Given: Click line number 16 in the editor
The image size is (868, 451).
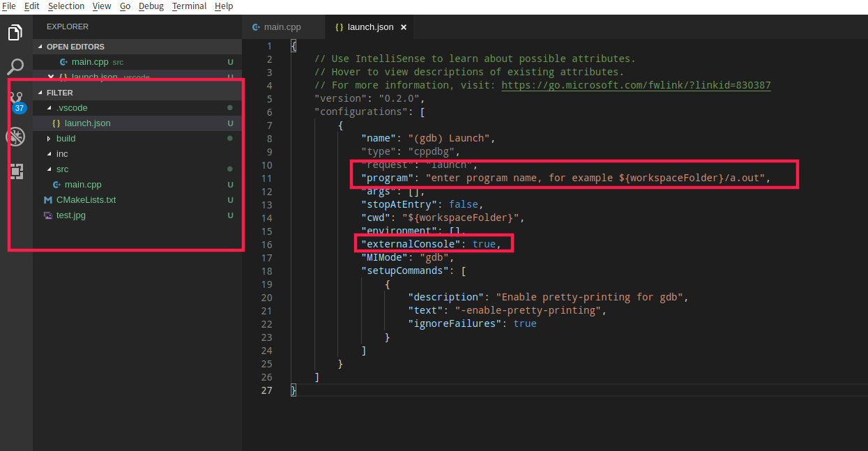Looking at the screenshot, I should (x=267, y=243).
